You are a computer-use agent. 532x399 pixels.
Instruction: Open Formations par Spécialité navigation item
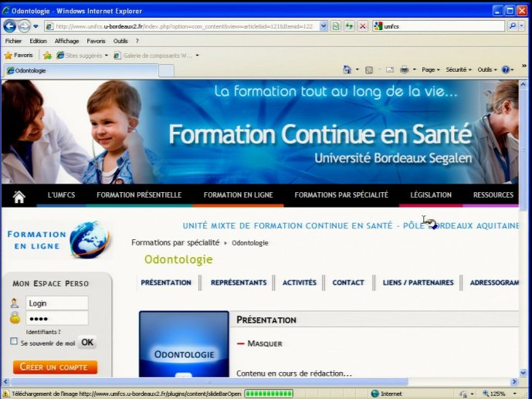pos(341,195)
